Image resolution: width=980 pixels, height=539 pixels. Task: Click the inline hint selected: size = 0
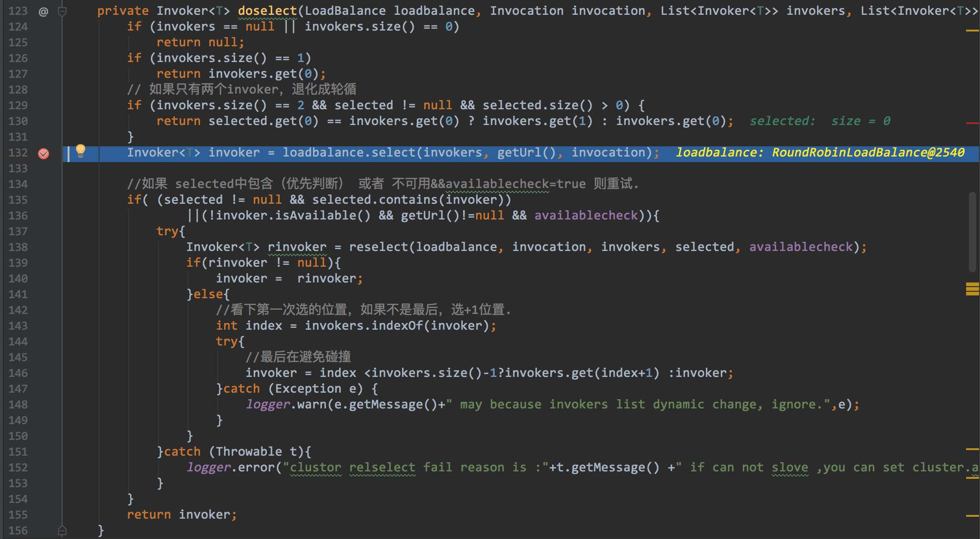819,121
